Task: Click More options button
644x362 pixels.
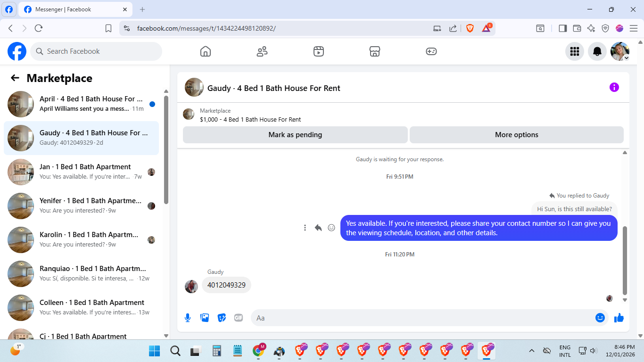Action: (x=517, y=135)
